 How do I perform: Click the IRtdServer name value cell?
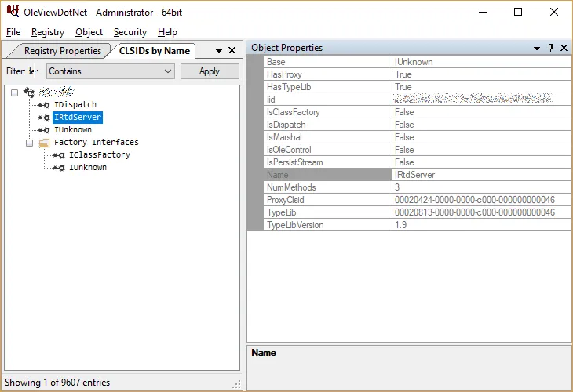tap(482, 175)
